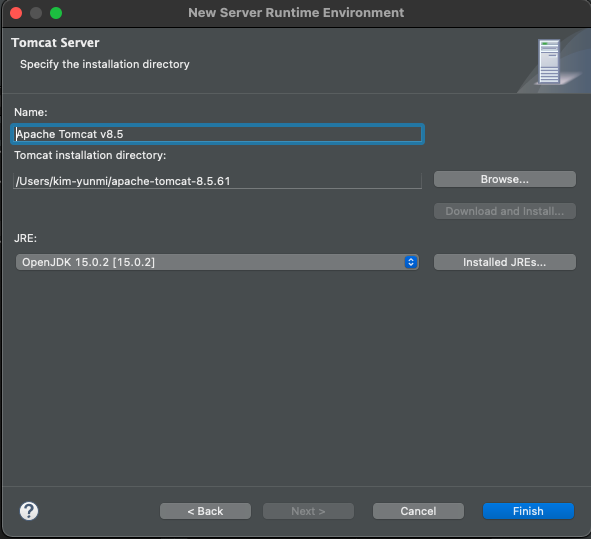The height and width of the screenshot is (539, 591).
Task: Click the window title 'New Server Runtime Environment'
Action: coord(296,13)
